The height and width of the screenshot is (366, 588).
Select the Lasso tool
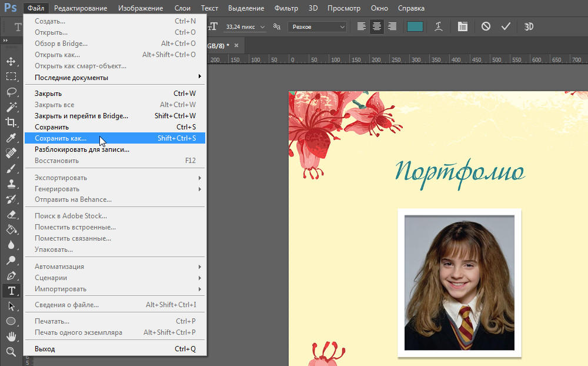pyautogui.click(x=11, y=92)
